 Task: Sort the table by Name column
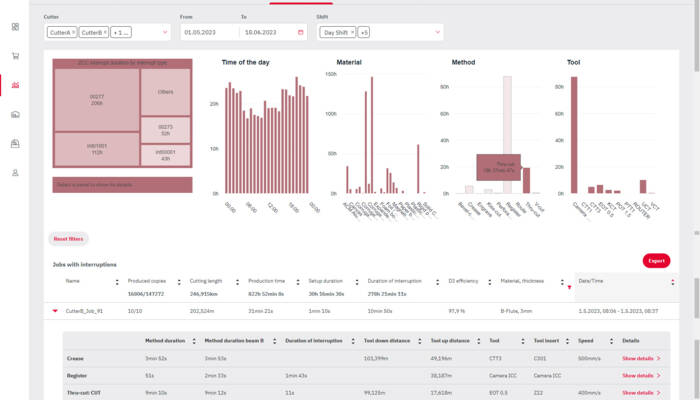[117, 281]
